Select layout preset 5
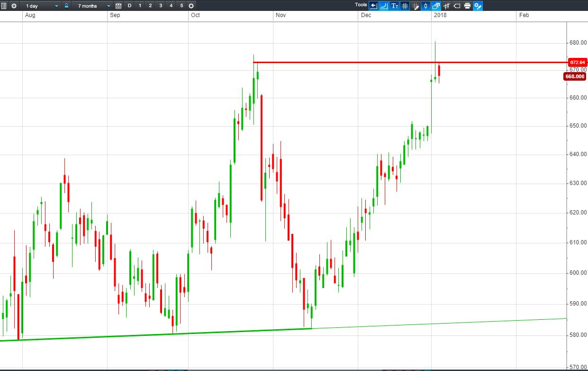The height and width of the screenshot is (371, 588). click(181, 6)
